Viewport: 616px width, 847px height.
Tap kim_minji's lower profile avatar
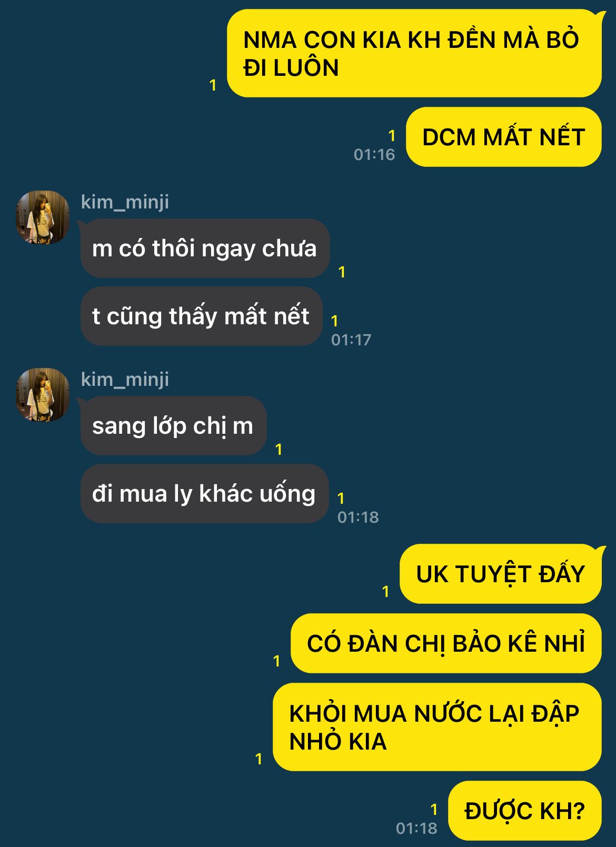tap(43, 395)
